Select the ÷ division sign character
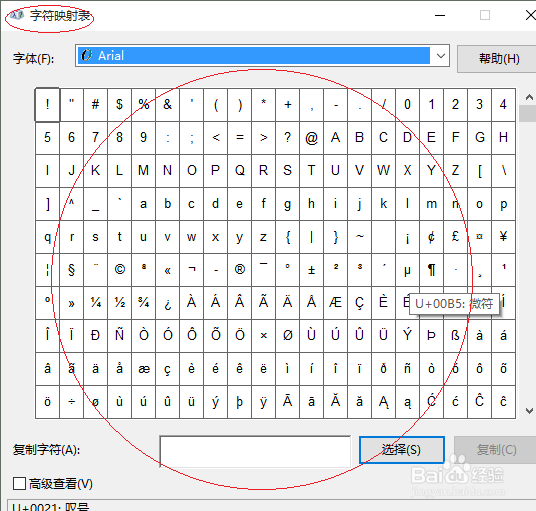This screenshot has width=536, height=511. point(71,402)
